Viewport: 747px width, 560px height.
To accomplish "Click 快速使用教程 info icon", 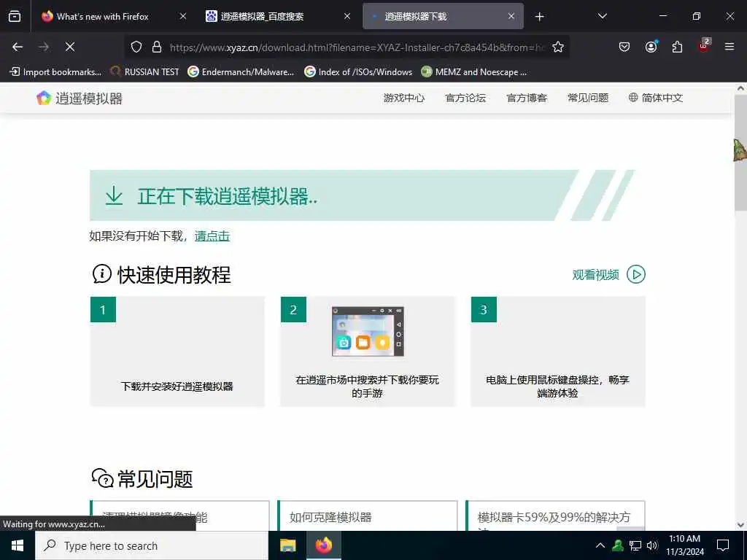I will 102,274.
